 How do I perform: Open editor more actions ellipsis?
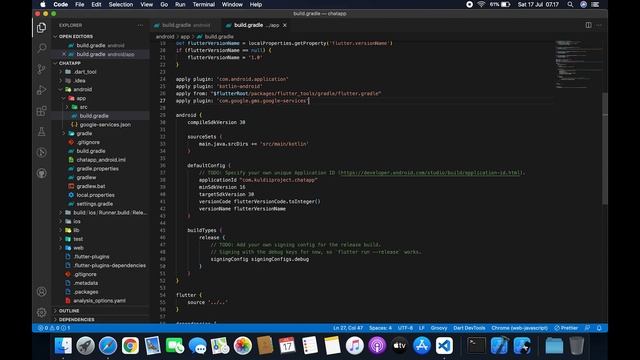pos(599,25)
